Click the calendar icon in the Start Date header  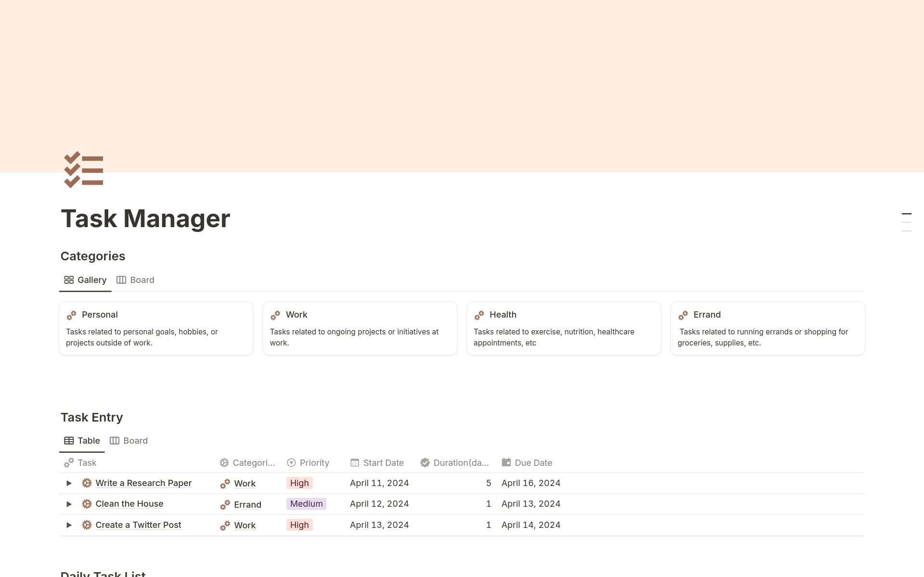[354, 462]
